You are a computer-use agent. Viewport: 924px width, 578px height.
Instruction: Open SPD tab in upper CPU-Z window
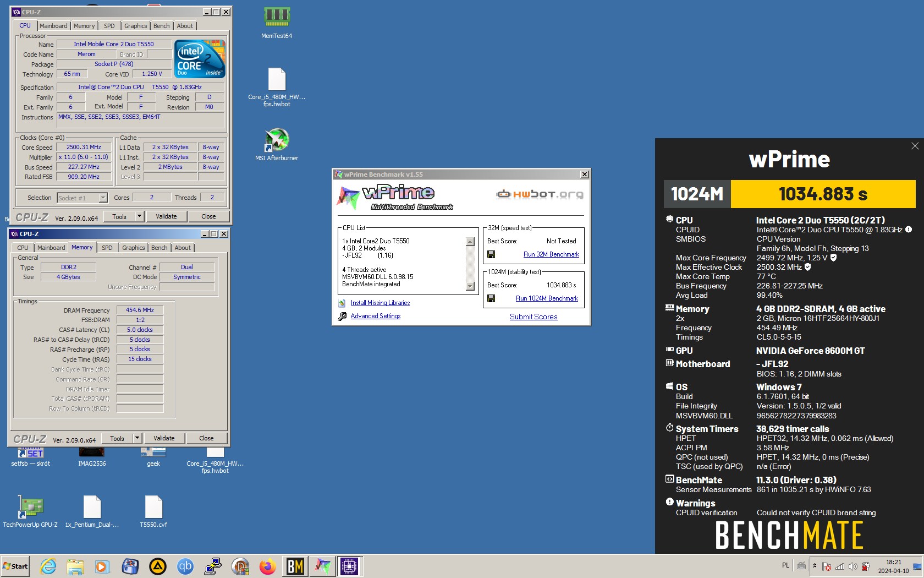[x=109, y=26]
